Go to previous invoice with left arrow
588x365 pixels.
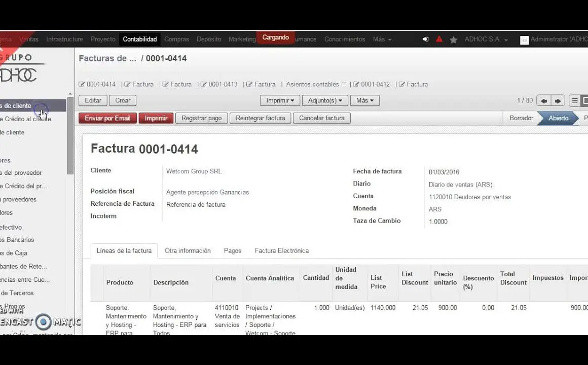tap(543, 101)
